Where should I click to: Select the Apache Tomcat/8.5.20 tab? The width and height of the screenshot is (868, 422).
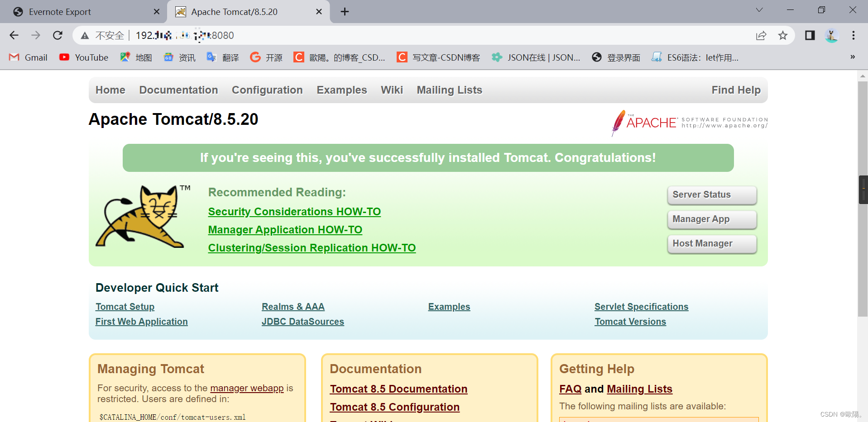(x=248, y=12)
